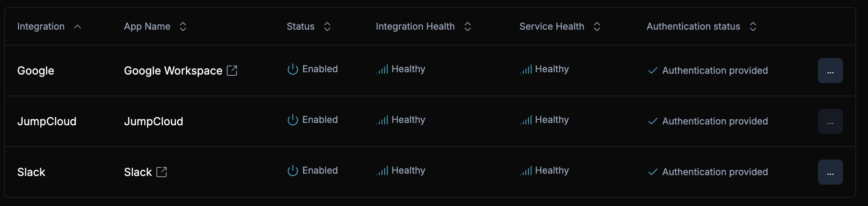Viewport: 868px width, 206px height.
Task: Sort by Authentication status column header
Action: coord(753,27)
